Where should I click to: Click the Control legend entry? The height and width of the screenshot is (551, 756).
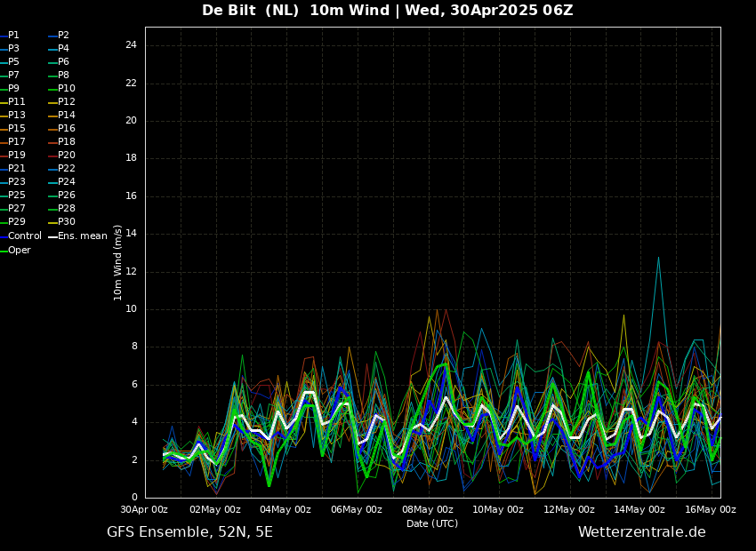24,236
